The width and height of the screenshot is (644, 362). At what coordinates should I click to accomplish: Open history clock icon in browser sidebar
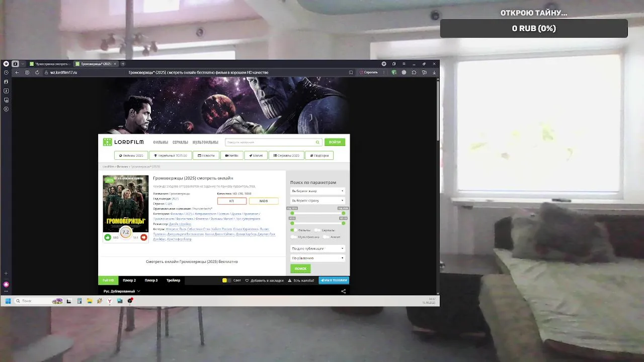pos(6,72)
